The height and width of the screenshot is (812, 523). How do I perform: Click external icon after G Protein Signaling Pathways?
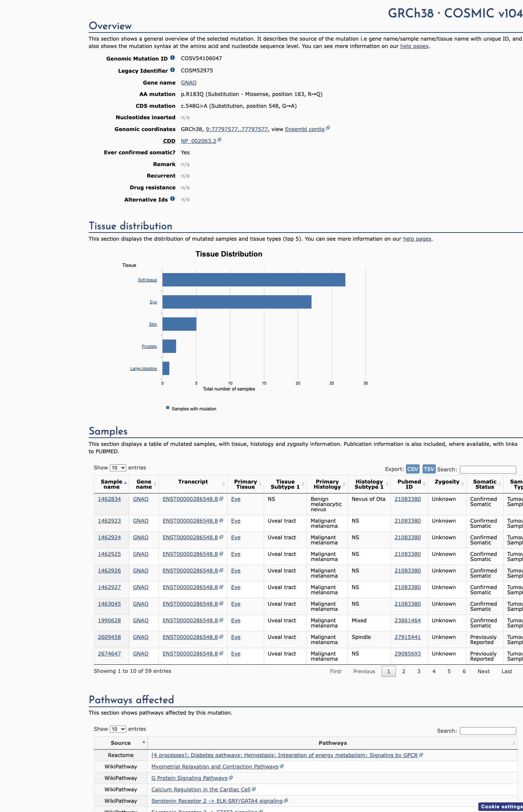click(231, 778)
